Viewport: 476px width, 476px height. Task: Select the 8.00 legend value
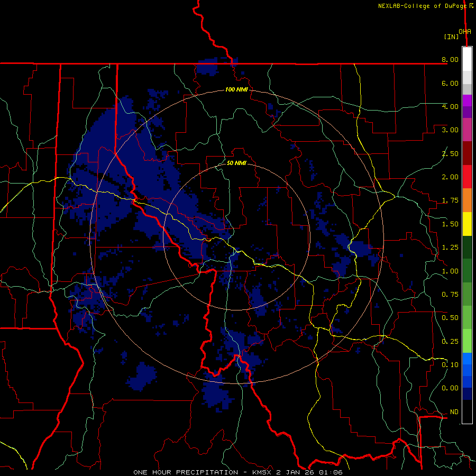click(x=450, y=59)
